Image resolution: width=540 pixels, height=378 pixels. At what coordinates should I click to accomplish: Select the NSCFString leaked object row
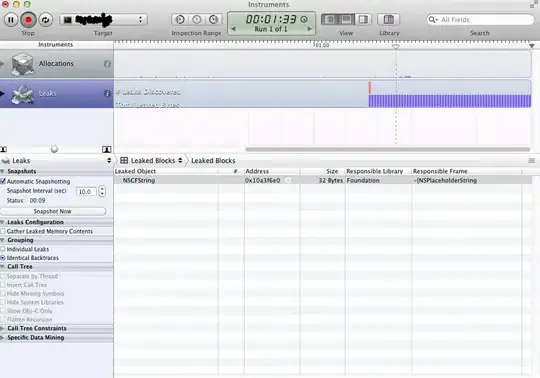click(322, 180)
